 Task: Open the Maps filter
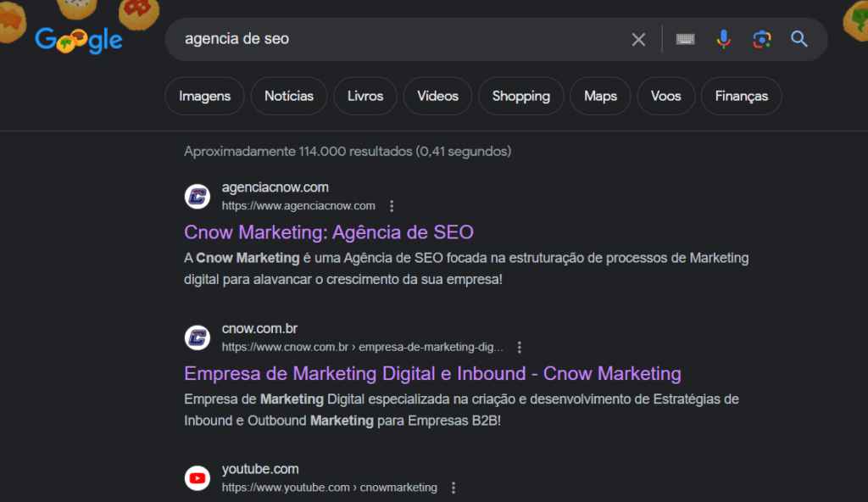[601, 96]
